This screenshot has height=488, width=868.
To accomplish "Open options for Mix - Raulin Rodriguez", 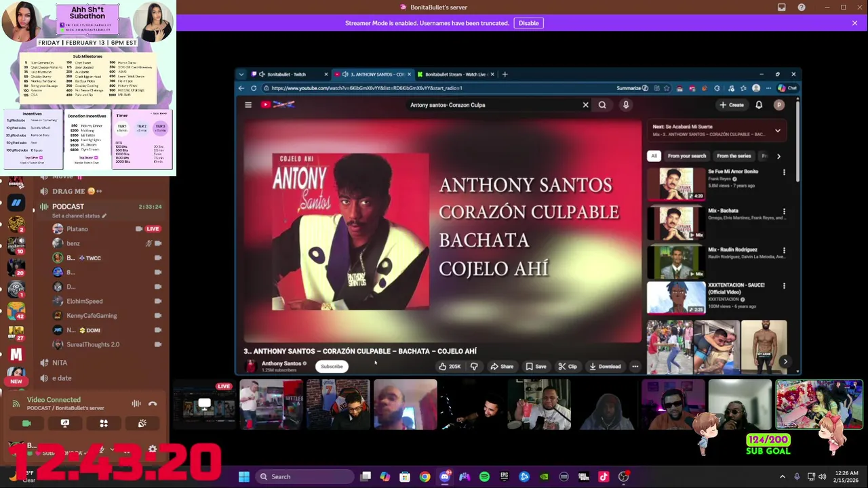I will pyautogui.click(x=784, y=251).
